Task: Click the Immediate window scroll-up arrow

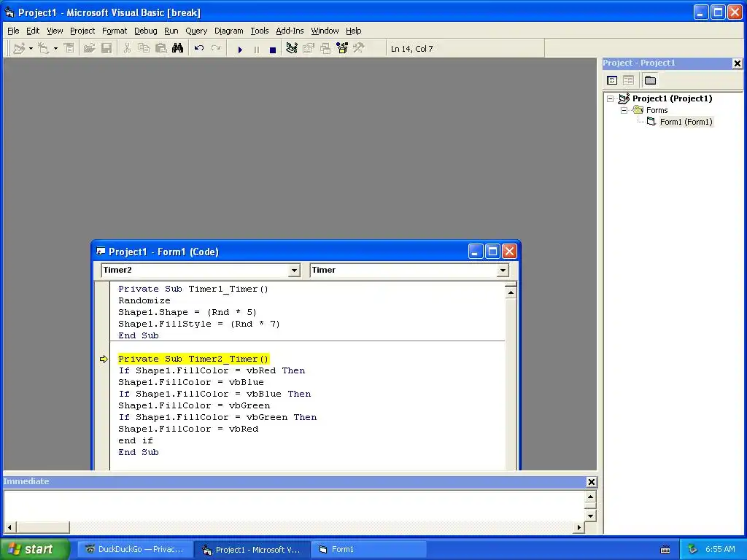Action: [x=590, y=497]
